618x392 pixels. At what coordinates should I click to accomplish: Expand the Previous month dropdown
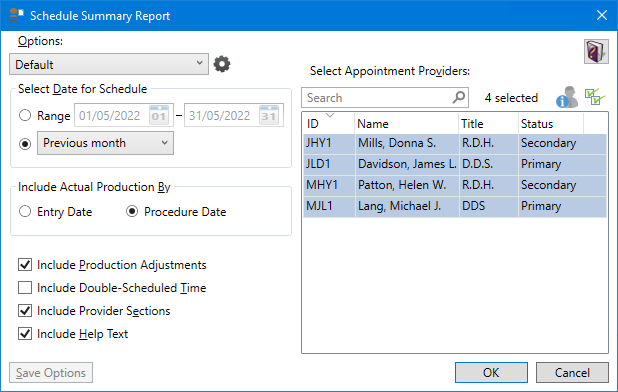[x=105, y=143]
